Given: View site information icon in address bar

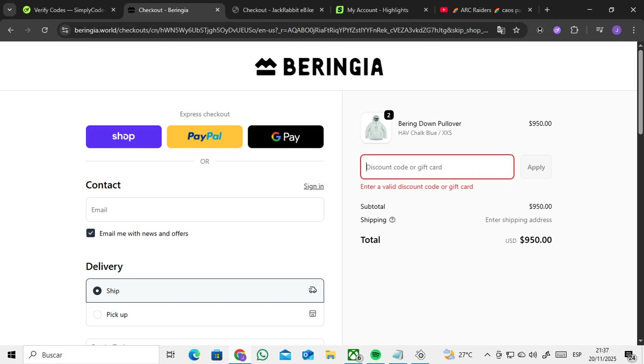Looking at the screenshot, I should pos(65,30).
